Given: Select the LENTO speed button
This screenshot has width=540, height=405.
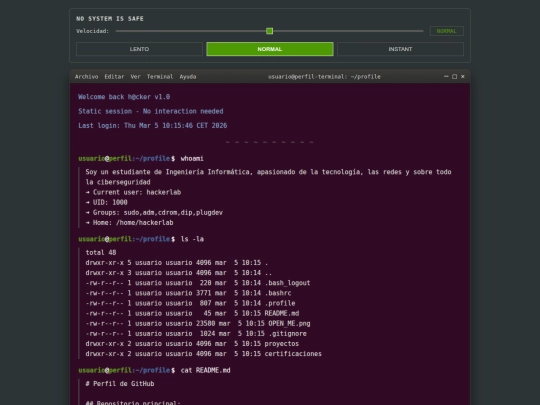Looking at the screenshot, I should (x=139, y=49).
